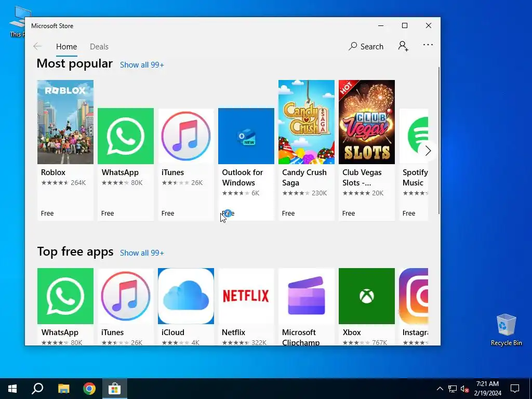Click the Store vertical scrollbar
The image size is (532, 399).
438,140
